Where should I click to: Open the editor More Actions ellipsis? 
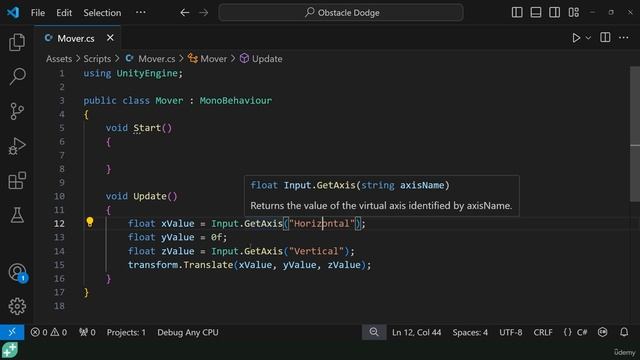click(x=624, y=38)
